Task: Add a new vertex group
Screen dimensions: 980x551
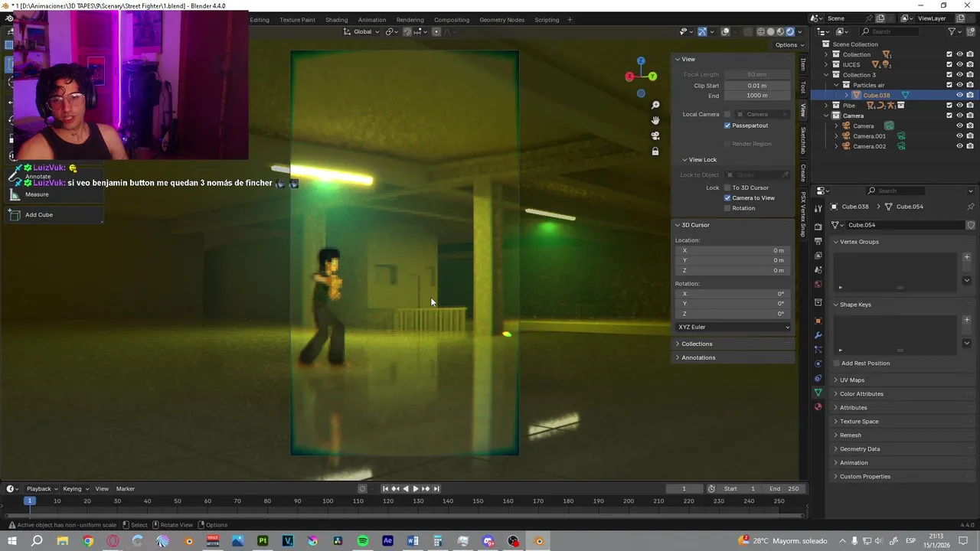Action: click(x=966, y=257)
